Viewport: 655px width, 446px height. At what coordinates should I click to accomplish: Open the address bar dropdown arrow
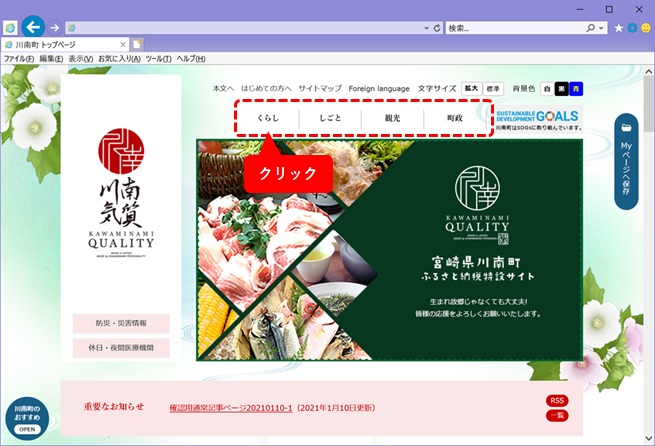[x=427, y=28]
